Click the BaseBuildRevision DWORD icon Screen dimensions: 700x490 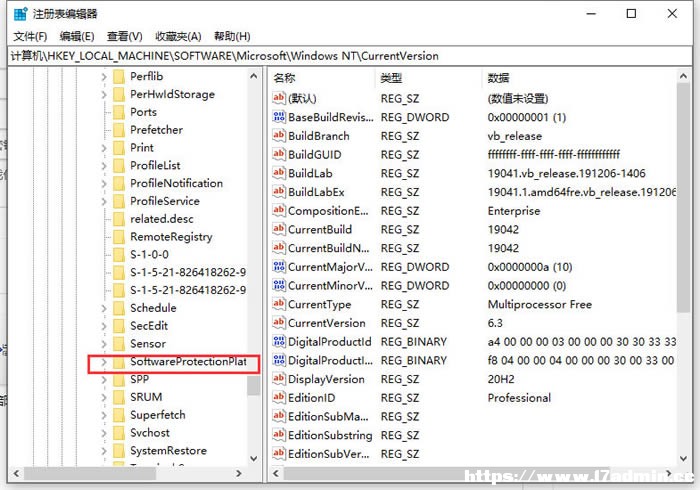pyautogui.click(x=279, y=117)
